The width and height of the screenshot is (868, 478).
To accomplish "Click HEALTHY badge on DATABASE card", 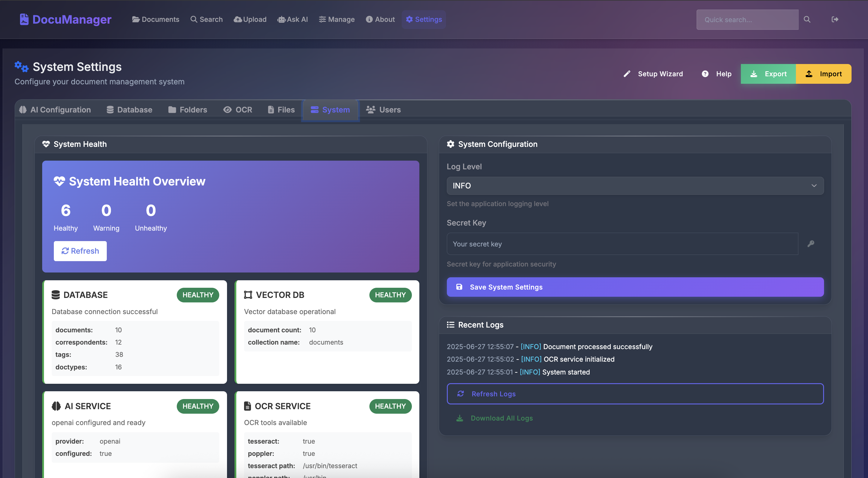I will tap(198, 295).
